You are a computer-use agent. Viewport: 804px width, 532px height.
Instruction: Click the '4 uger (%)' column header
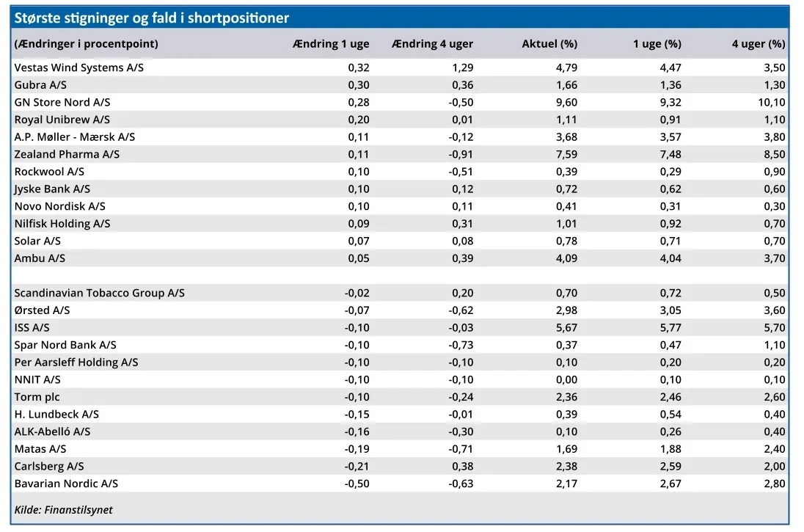click(759, 44)
